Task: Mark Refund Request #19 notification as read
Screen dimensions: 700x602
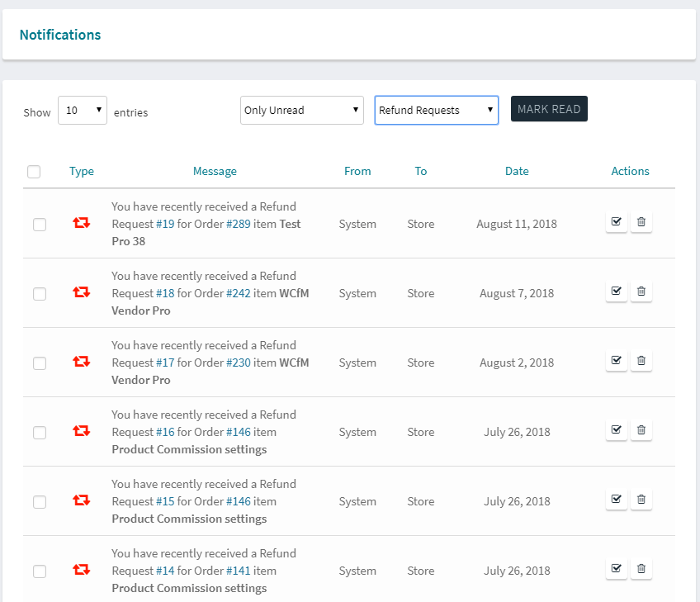Action: click(616, 222)
